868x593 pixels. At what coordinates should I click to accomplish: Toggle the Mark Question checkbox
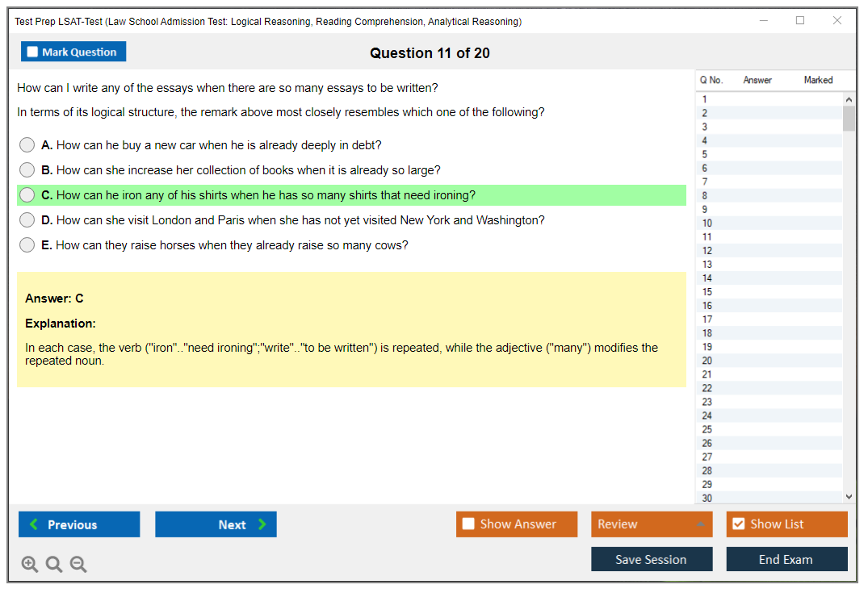click(x=33, y=52)
